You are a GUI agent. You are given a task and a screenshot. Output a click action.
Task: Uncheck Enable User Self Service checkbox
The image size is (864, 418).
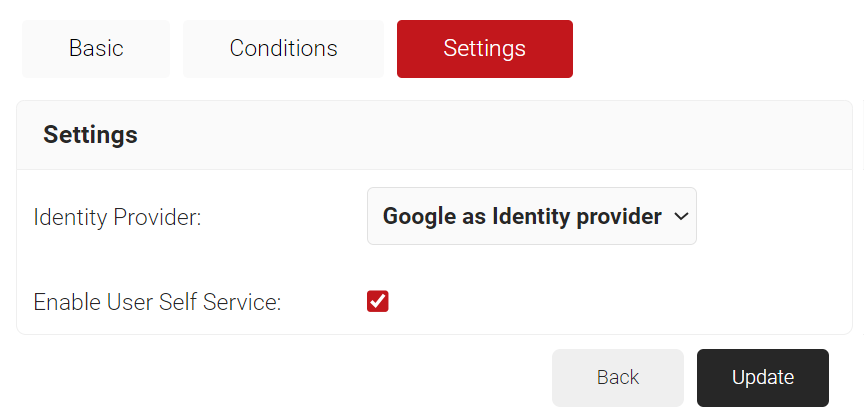tap(378, 301)
